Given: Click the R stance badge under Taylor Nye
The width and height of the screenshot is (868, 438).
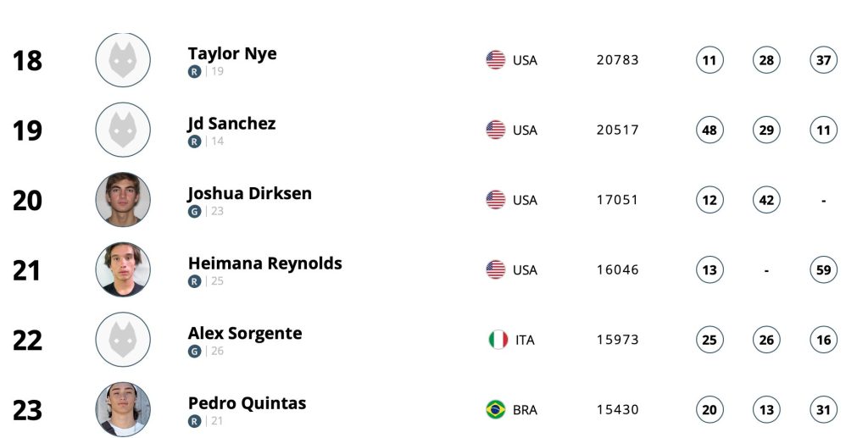Looking at the screenshot, I should (x=194, y=71).
